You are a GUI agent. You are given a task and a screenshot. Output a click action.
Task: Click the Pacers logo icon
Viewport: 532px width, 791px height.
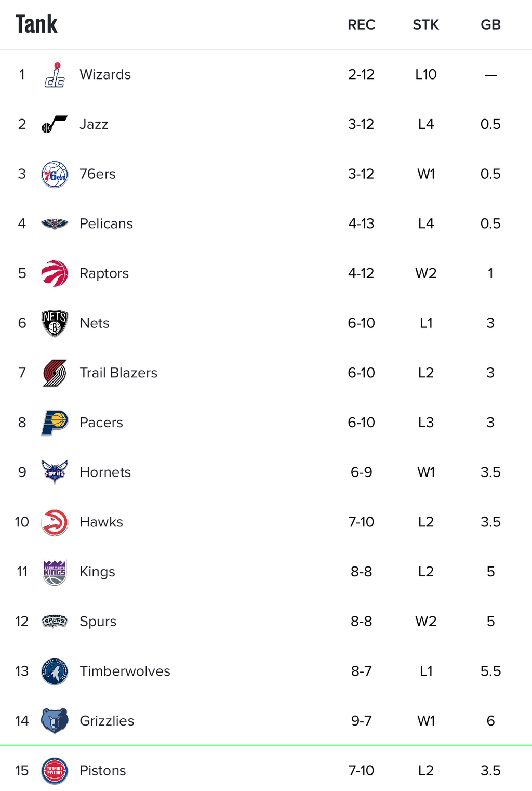(55, 423)
